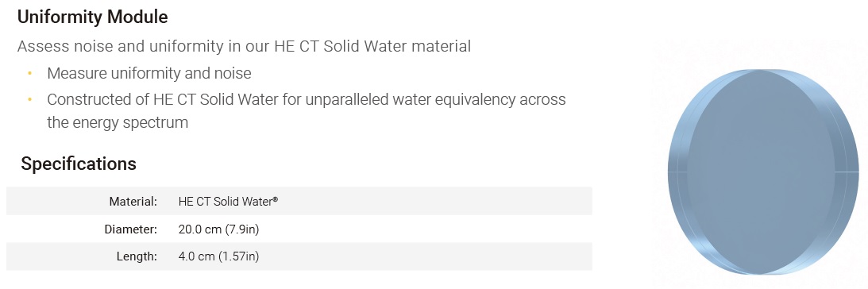
Task: Click the blue disc product image
Action: [x=763, y=171]
